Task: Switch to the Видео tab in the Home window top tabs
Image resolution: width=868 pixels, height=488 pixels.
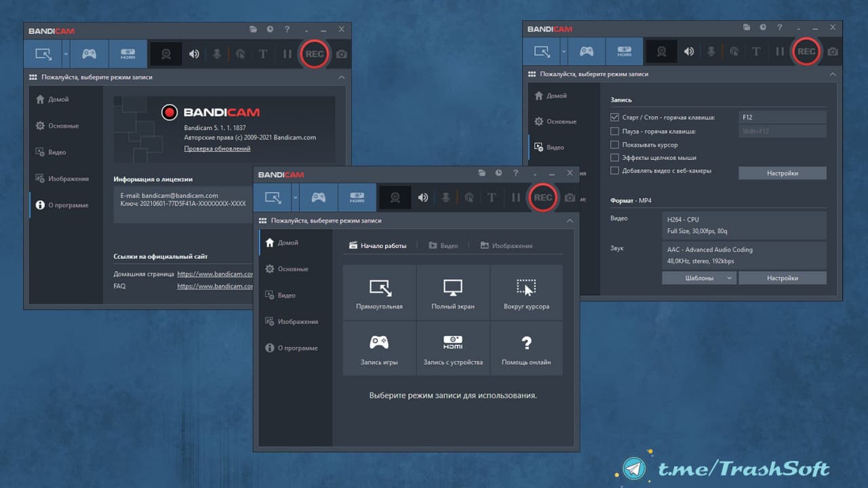Action: pos(443,245)
